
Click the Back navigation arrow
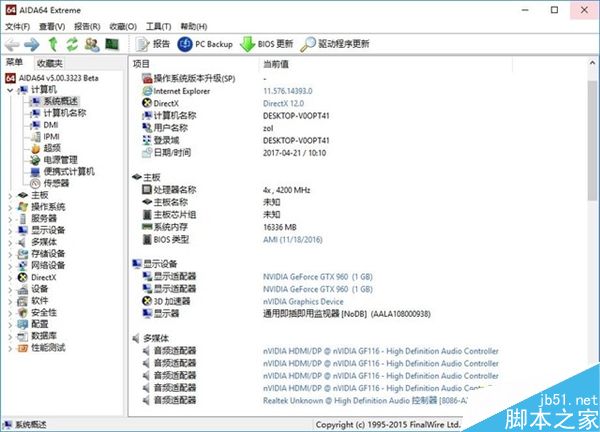pos(12,45)
